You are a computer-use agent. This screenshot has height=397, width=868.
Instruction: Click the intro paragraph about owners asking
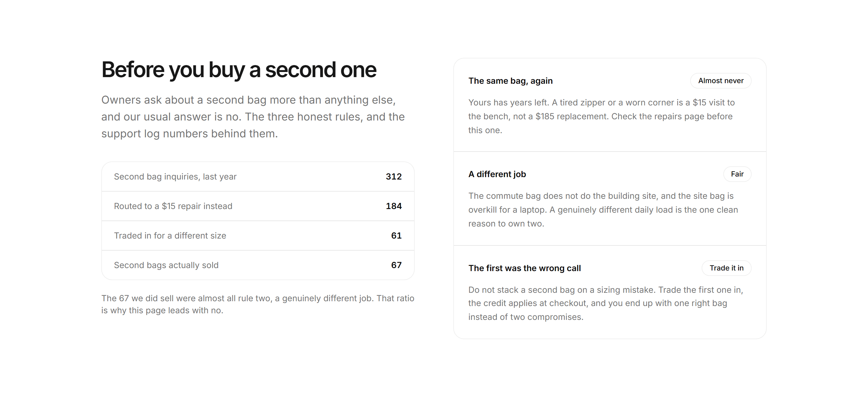coord(253,117)
